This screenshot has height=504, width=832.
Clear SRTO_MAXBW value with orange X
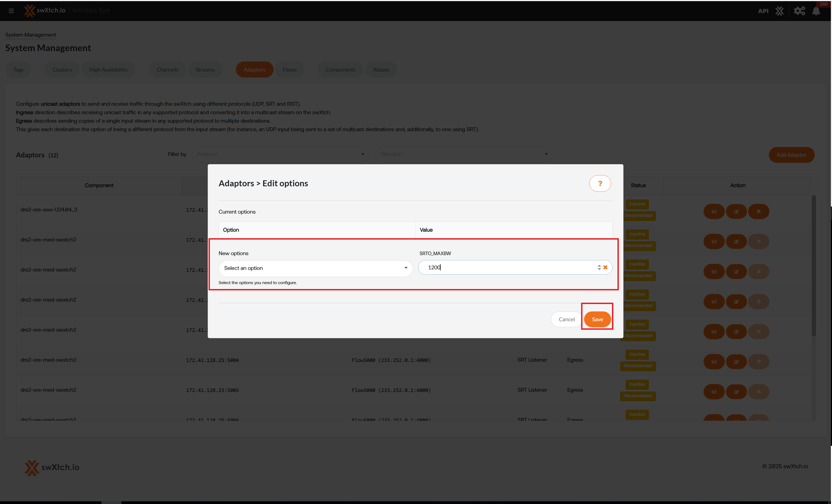605,267
